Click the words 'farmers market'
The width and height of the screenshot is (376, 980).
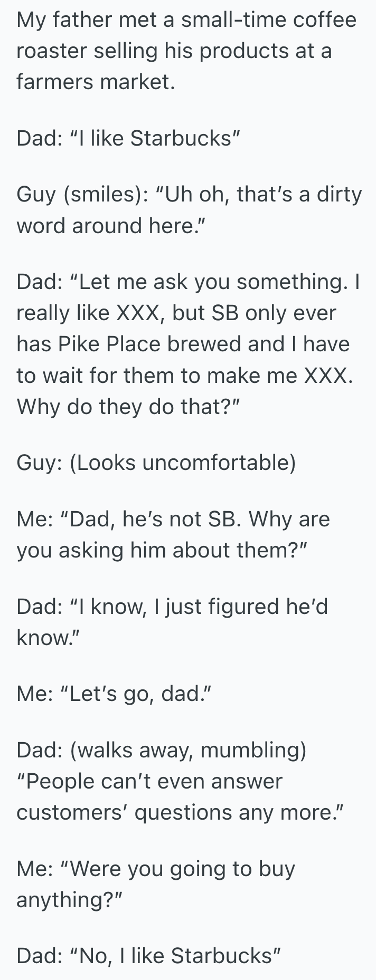(94, 82)
